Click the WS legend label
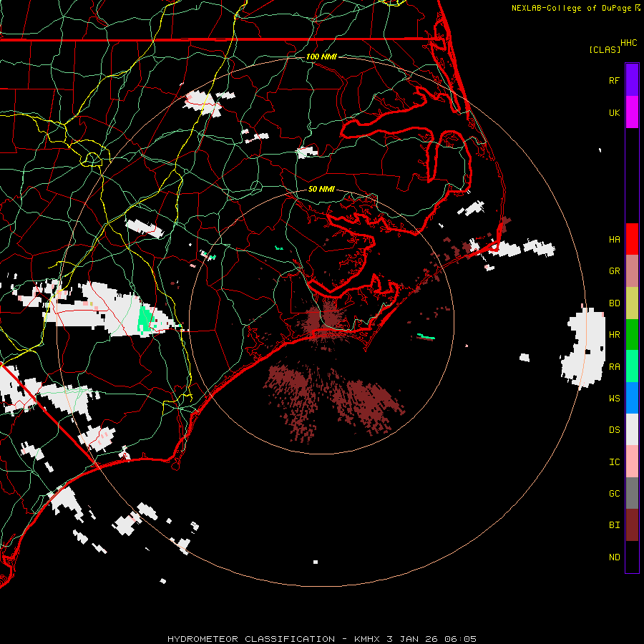The height and width of the screenshot is (644, 644). 614,399
